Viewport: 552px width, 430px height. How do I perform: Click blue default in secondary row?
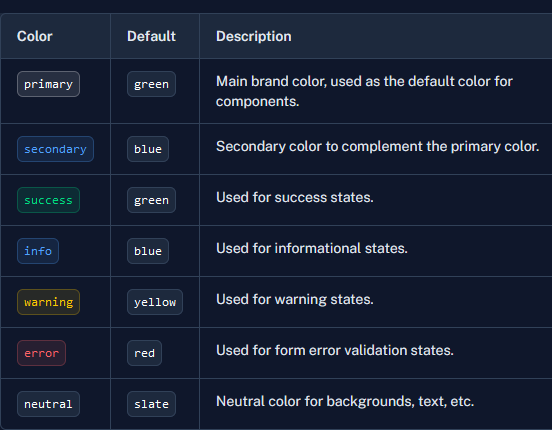coord(148,149)
